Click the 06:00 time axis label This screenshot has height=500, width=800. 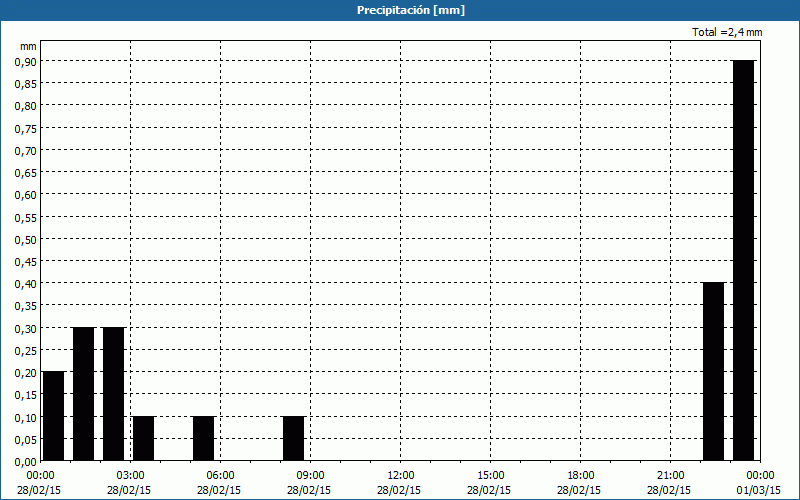220,476
